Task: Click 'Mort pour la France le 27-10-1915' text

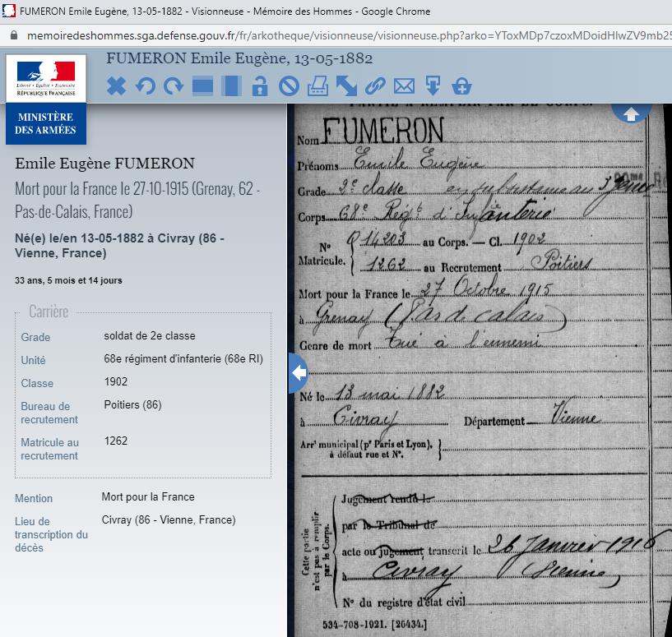Action: pyautogui.click(x=101, y=189)
